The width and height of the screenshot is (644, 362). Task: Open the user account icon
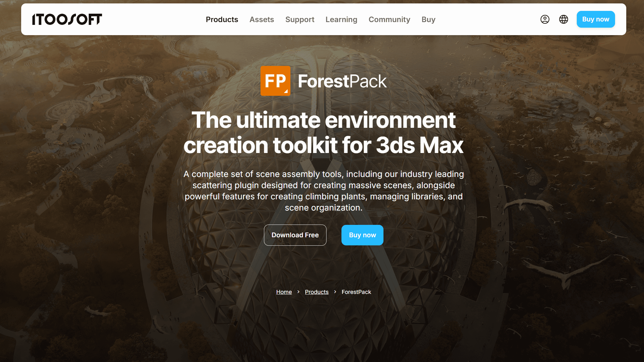[x=545, y=19]
